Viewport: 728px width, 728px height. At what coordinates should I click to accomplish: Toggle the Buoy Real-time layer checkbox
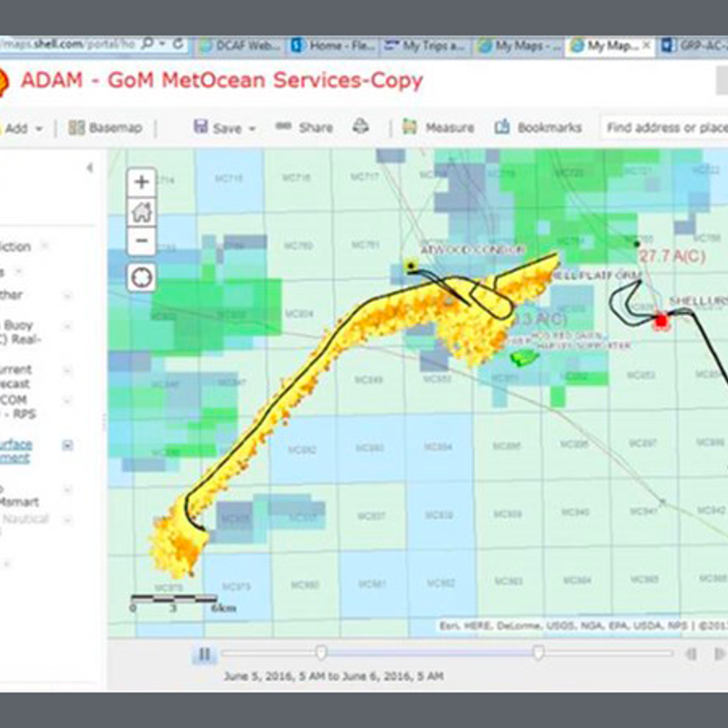pos(66,325)
